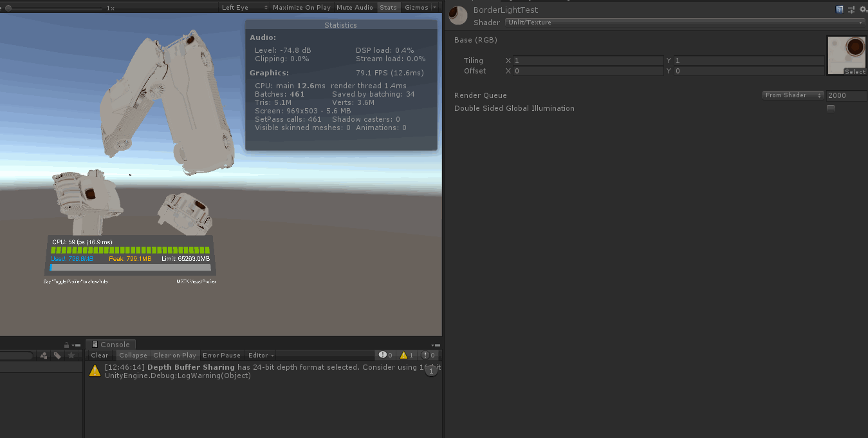868x438 pixels.
Task: Open the material settings gear menu
Action: (863, 9)
